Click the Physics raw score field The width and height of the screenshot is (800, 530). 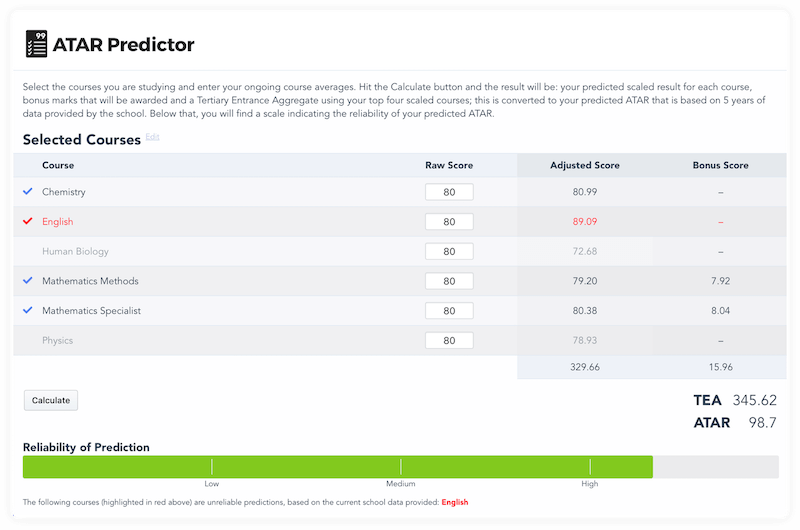pos(449,341)
